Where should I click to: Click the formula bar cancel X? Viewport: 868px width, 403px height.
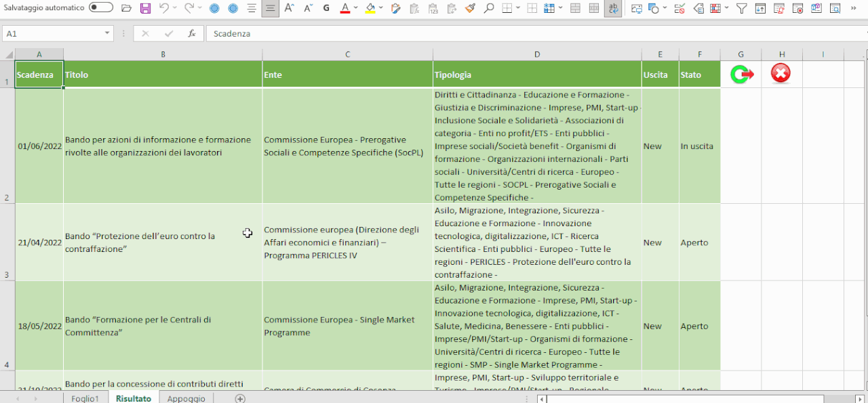click(145, 33)
